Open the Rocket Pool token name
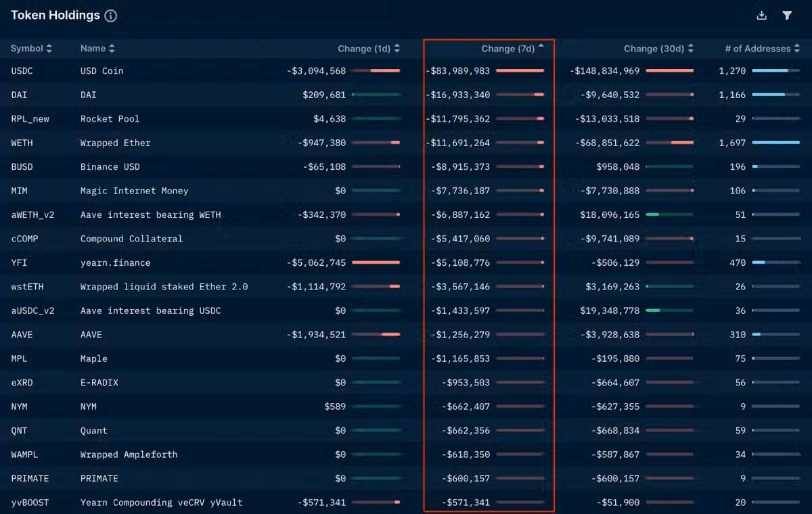 [110, 119]
